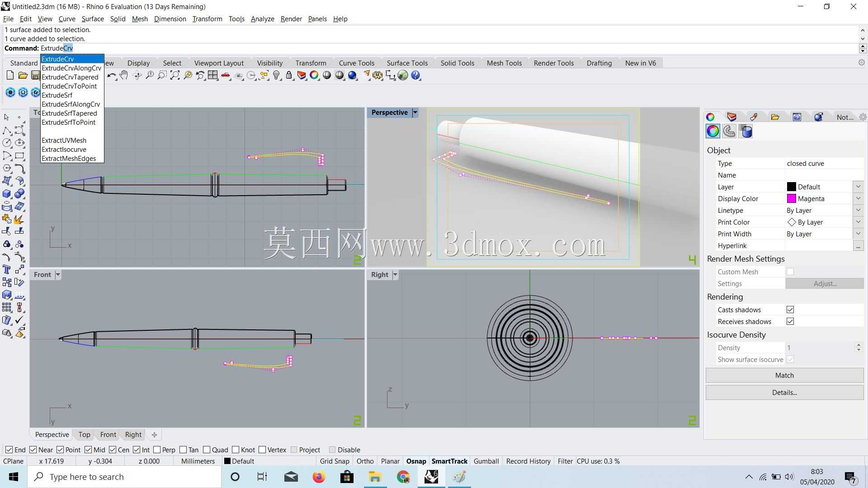Click the black Default layer color swatch
The height and width of the screenshot is (488, 868).
point(791,187)
